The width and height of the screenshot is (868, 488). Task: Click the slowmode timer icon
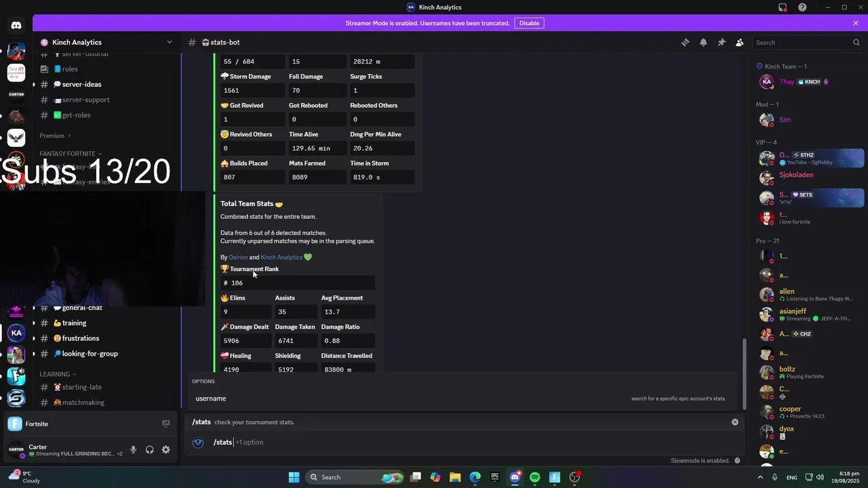pos(737,461)
